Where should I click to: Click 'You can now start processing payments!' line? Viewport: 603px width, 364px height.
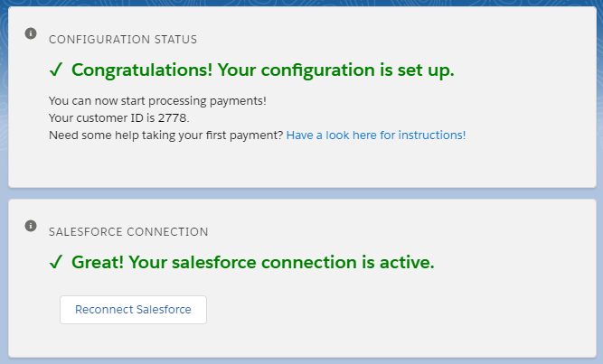tap(157, 100)
